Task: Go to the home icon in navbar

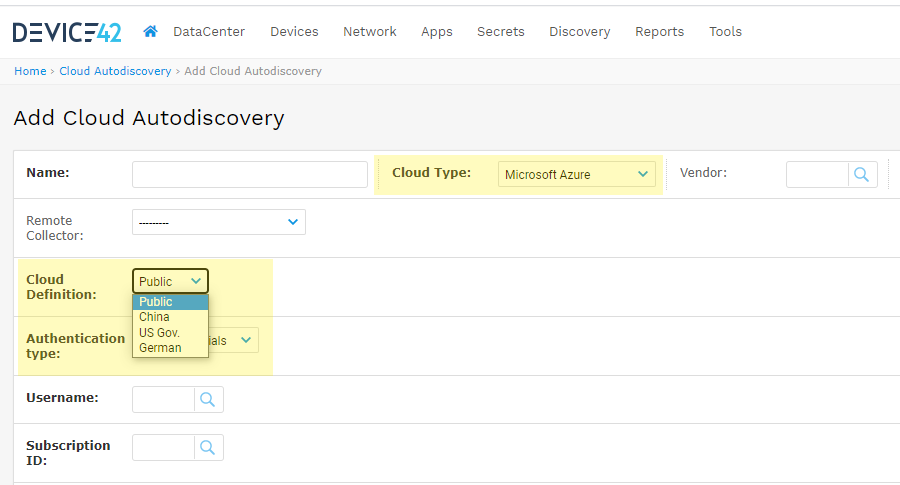Action: coord(150,32)
